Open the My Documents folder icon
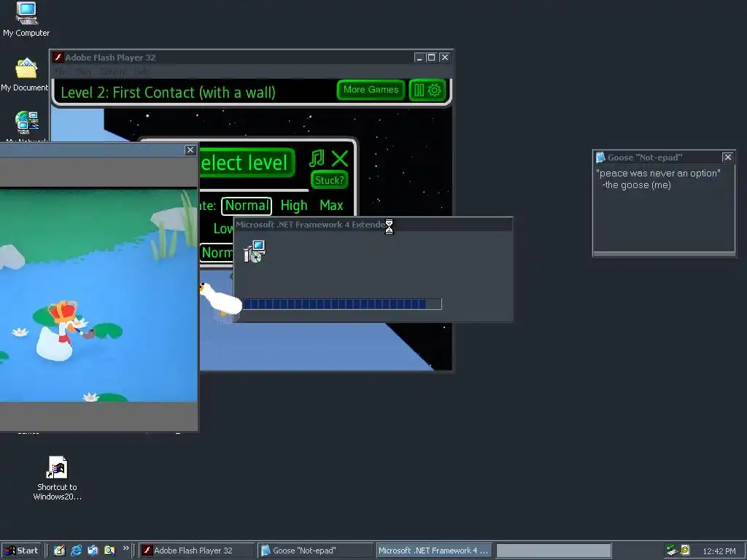The height and width of the screenshot is (560, 747). (x=26, y=75)
